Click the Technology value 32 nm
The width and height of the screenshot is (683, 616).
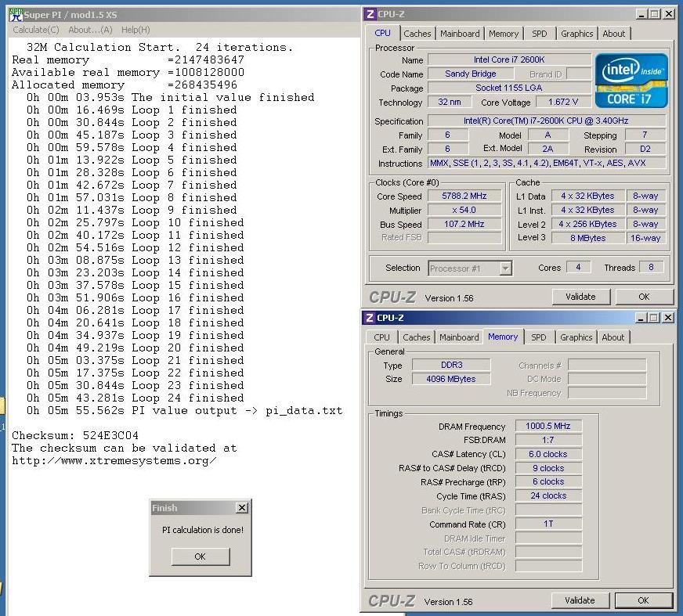(x=450, y=102)
